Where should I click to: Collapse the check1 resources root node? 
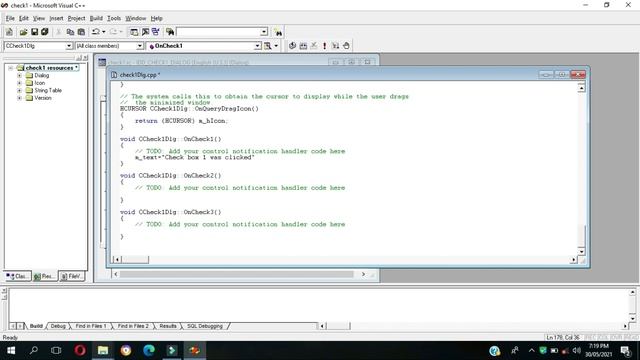pyautogui.click(x=11, y=68)
